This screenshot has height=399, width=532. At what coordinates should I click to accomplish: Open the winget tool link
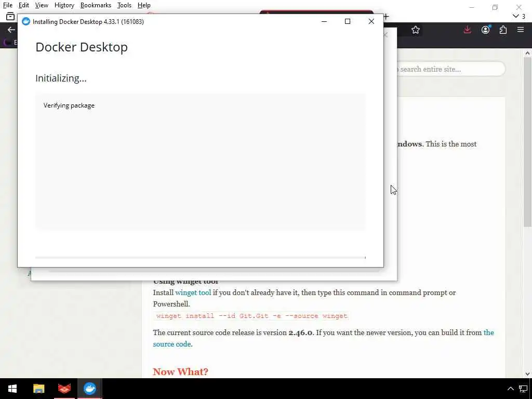tap(193, 292)
